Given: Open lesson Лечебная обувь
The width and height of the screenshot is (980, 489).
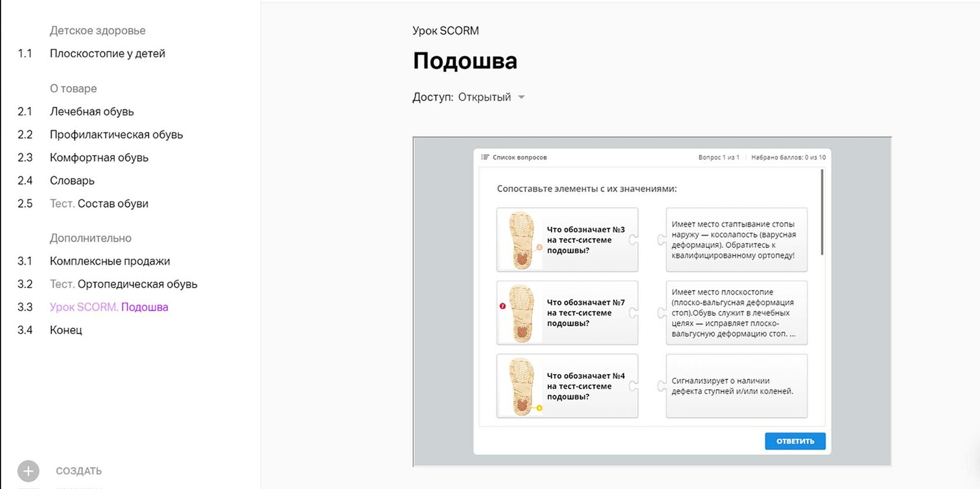Looking at the screenshot, I should (92, 111).
